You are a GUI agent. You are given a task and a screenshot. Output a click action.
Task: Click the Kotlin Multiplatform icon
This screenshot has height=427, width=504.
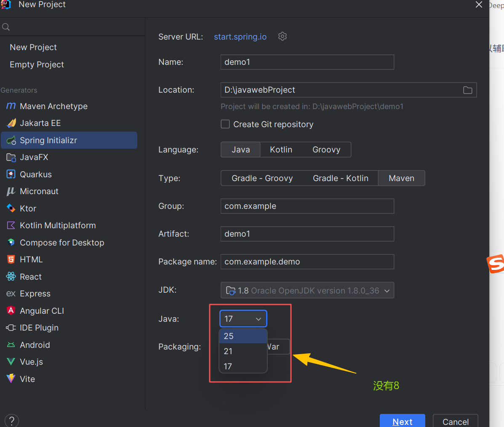point(11,225)
